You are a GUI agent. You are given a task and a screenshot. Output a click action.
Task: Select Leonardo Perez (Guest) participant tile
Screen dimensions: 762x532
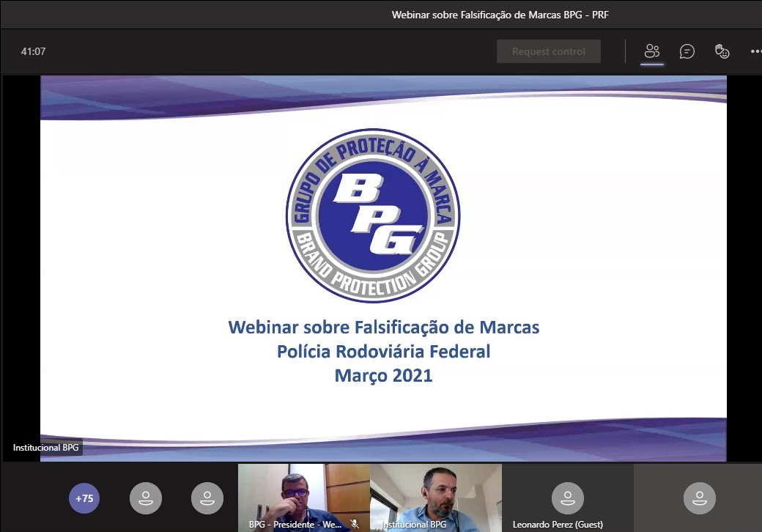[x=567, y=498]
